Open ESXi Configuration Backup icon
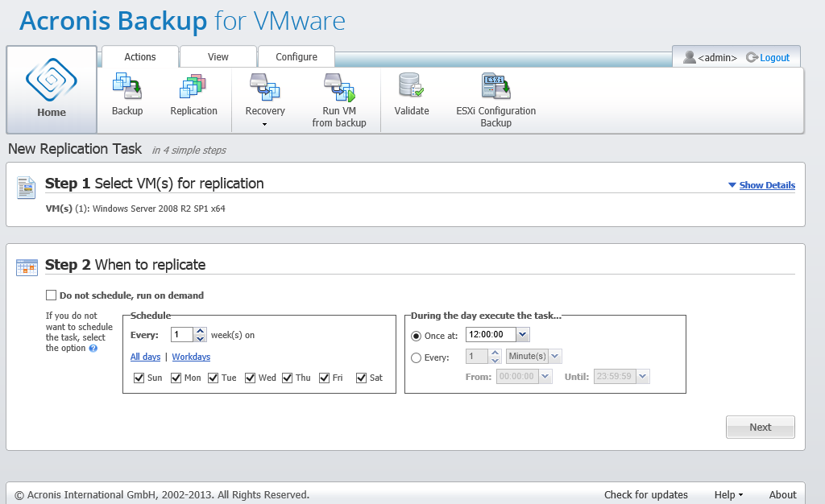This screenshot has height=504, width=825. pos(495,86)
